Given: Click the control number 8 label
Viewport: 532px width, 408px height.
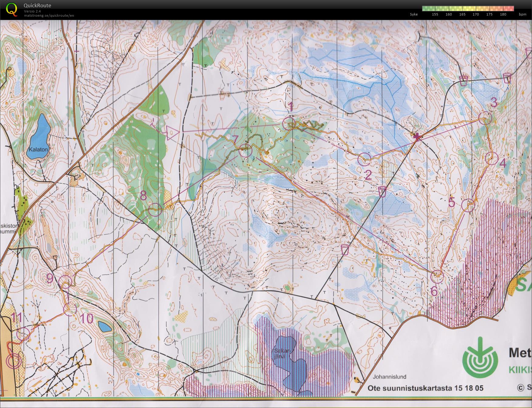Looking at the screenshot, I should coord(143,195).
